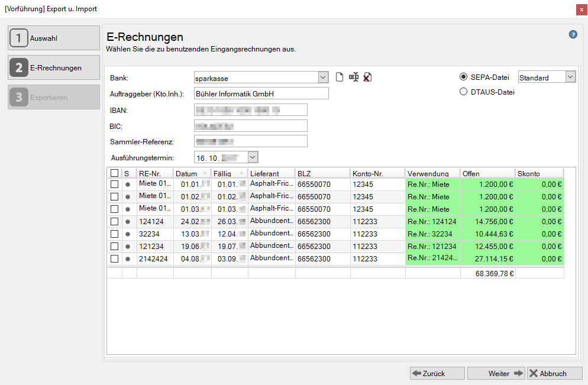Open the Standard format dropdown
The width and height of the screenshot is (588, 385).
pos(570,77)
